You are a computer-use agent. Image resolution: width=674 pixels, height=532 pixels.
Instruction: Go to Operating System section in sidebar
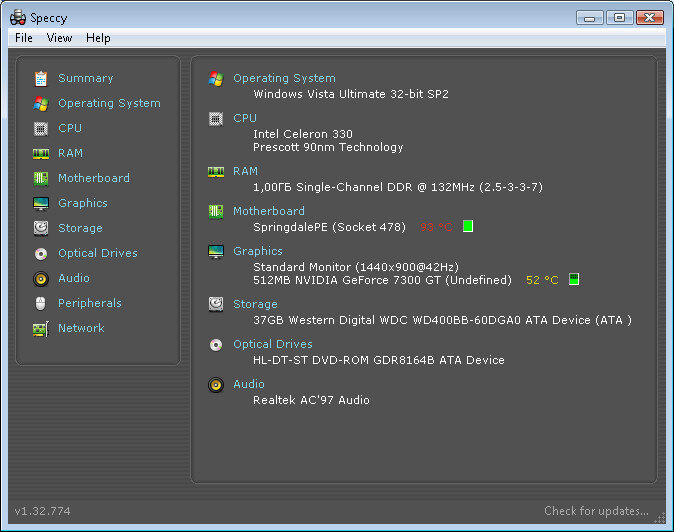coord(109,104)
